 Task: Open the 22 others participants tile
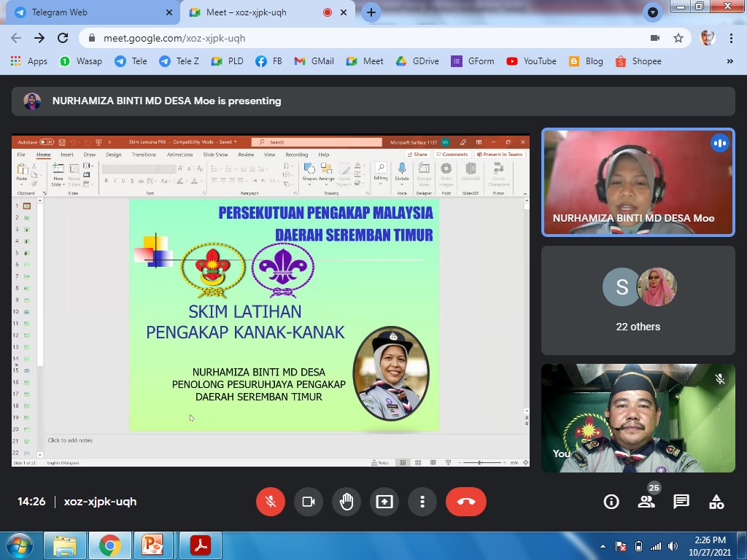(638, 300)
